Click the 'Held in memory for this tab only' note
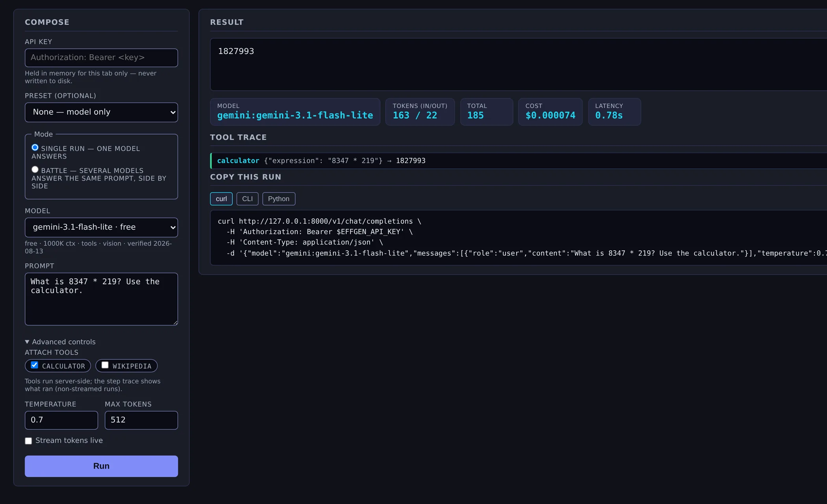827x504 pixels. pyautogui.click(x=91, y=77)
